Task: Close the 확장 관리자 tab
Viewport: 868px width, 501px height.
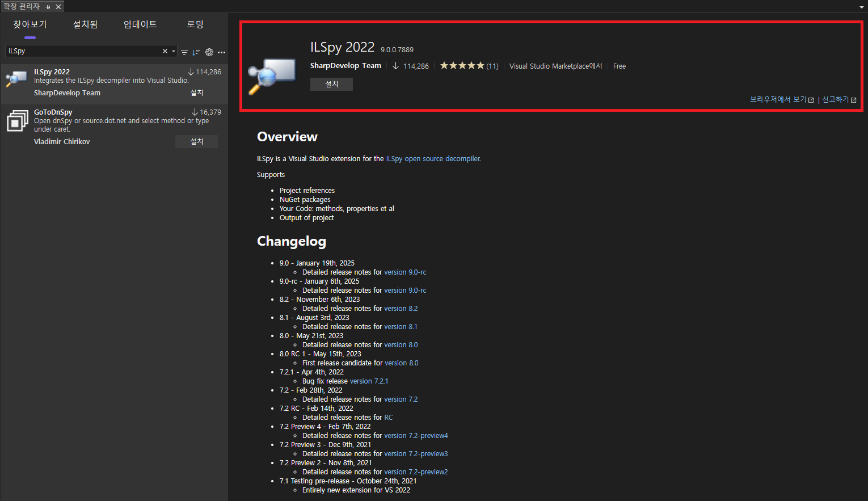Action: (x=58, y=7)
